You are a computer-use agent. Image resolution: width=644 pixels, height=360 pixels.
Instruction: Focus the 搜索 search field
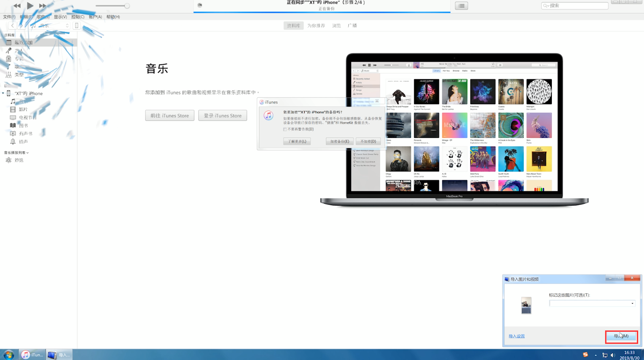click(x=575, y=6)
